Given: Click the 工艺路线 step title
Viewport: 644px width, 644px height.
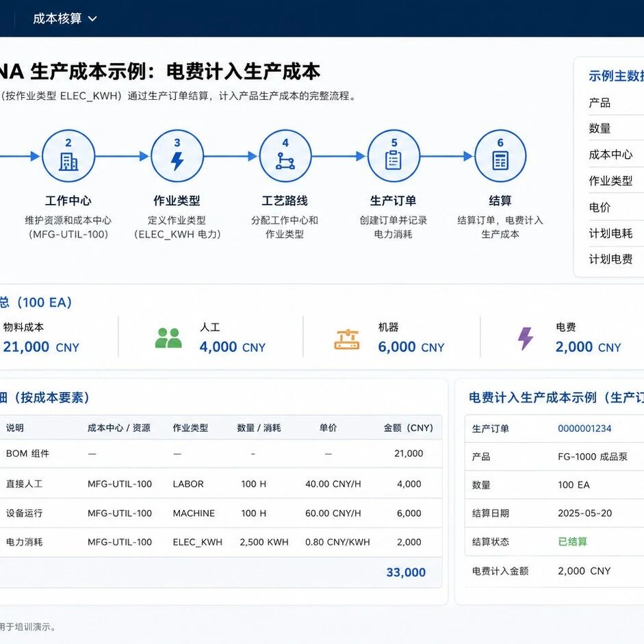Looking at the screenshot, I should [x=285, y=201].
